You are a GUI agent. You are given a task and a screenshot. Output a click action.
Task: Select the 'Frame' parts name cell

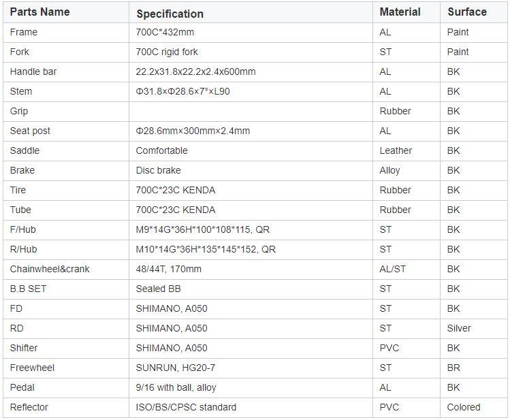(x=24, y=32)
